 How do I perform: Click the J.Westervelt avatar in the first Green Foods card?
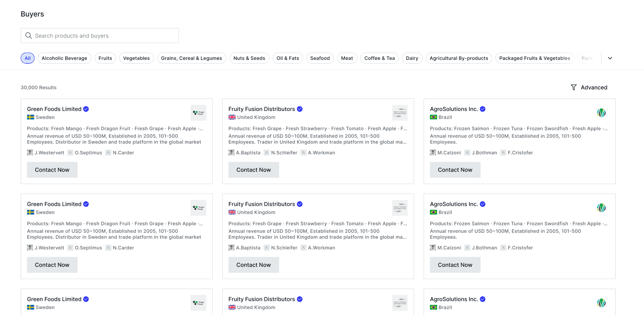point(30,153)
